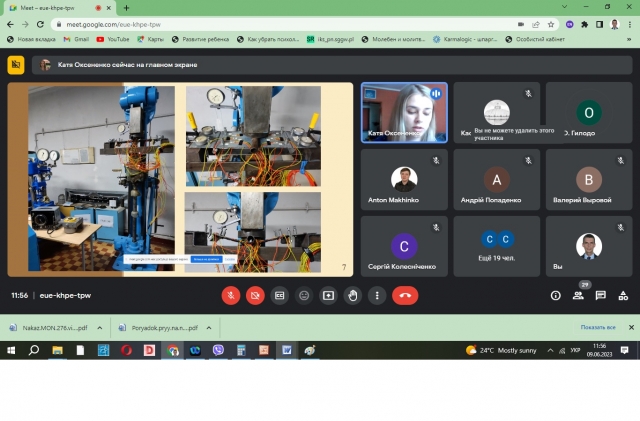The image size is (640, 421).
Task: Open the weather widget 24°C
Action: point(501,350)
